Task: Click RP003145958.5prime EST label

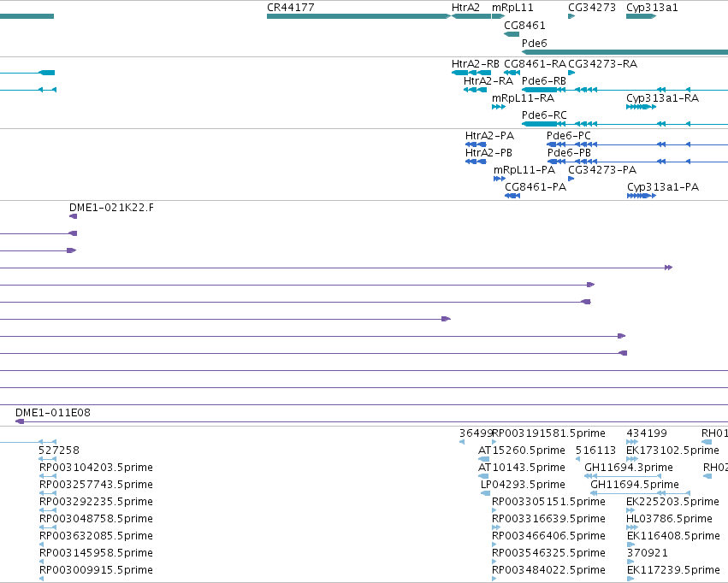Action: 96,552
